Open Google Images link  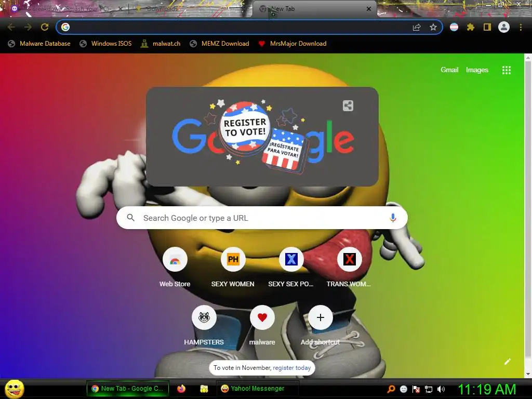(x=477, y=70)
